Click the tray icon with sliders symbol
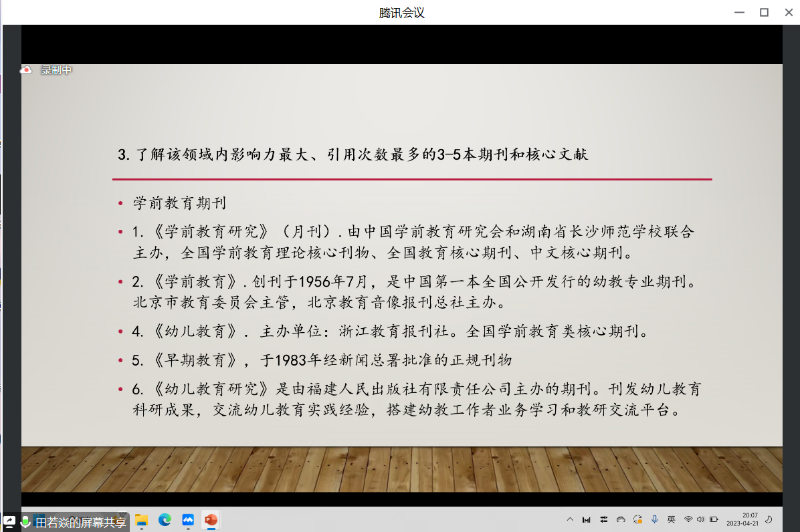Viewport: 800px width, 532px height. point(604,519)
